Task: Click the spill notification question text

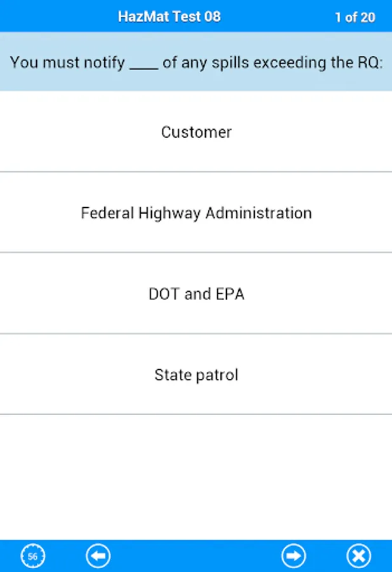Action: 196,62
